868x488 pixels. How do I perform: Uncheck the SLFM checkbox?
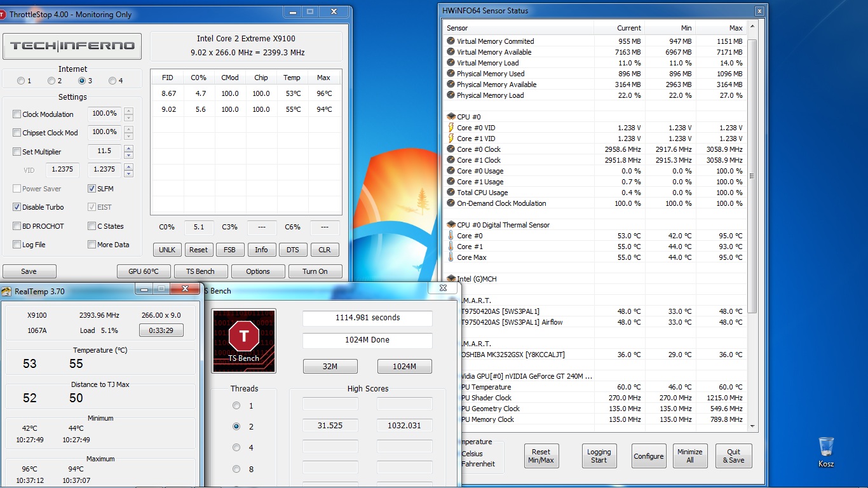pyautogui.click(x=92, y=189)
